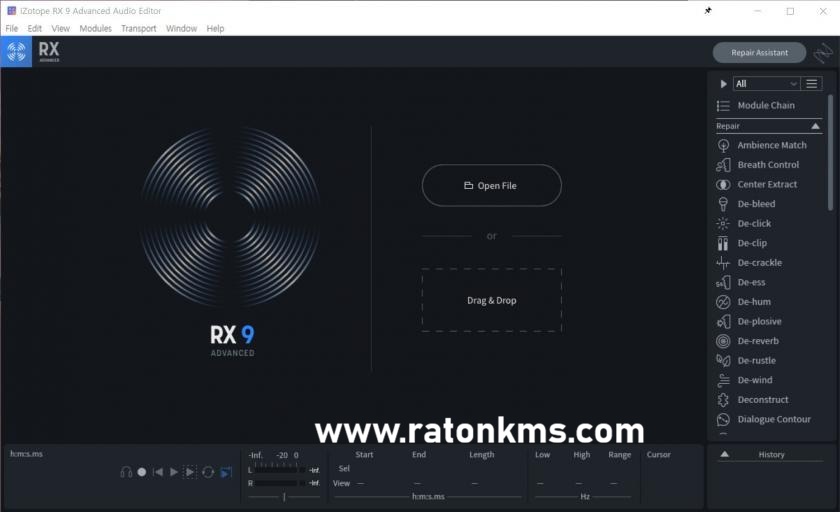This screenshot has height=512, width=840.
Task: Click the module list scrollbar
Action: [x=830, y=153]
